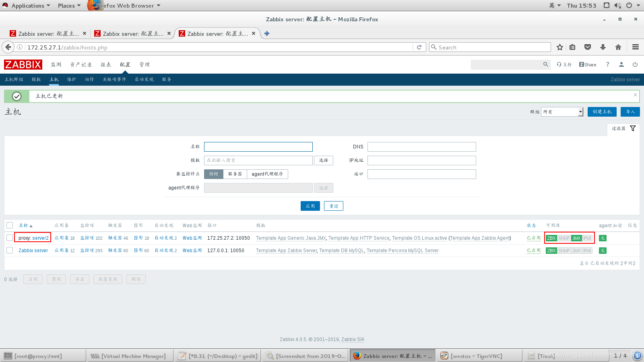Tick the checkbox for Zabbix server row
Screen dimensions: 644x362
pos(10,250)
